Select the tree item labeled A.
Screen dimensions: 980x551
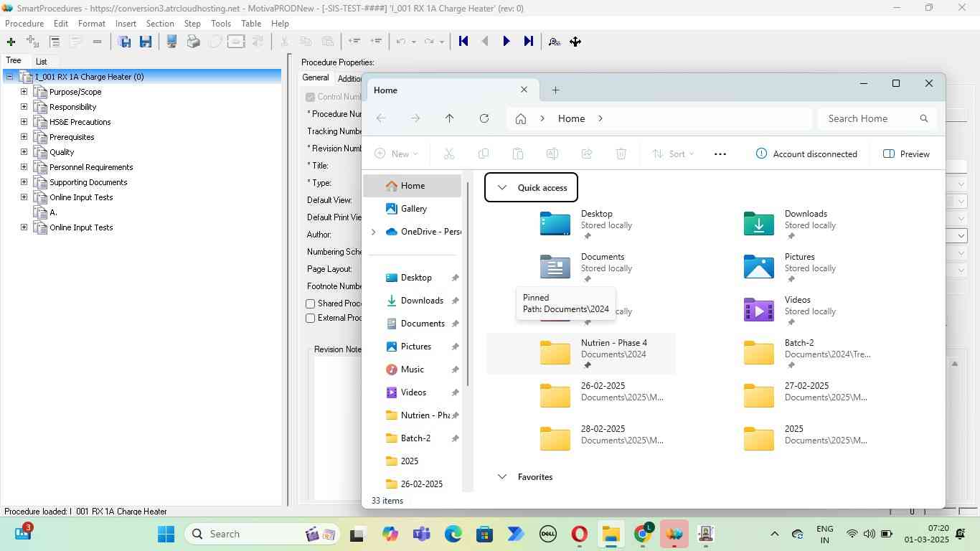pos(53,212)
